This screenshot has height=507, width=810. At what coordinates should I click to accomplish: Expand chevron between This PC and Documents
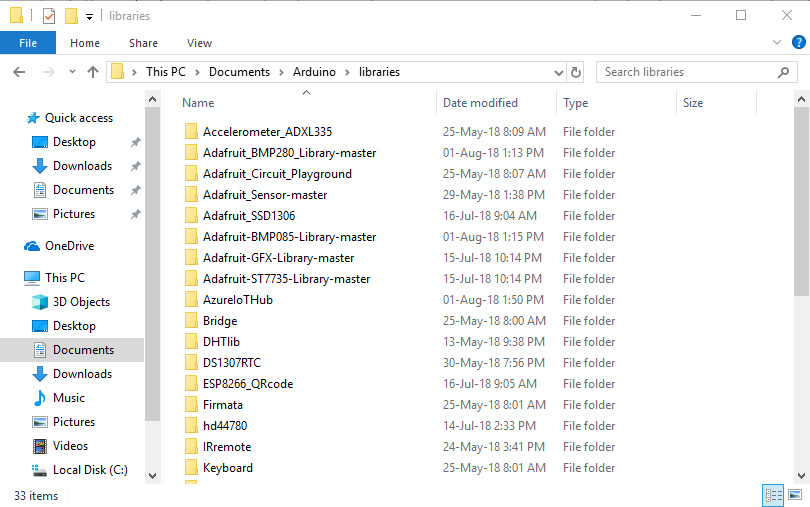197,72
